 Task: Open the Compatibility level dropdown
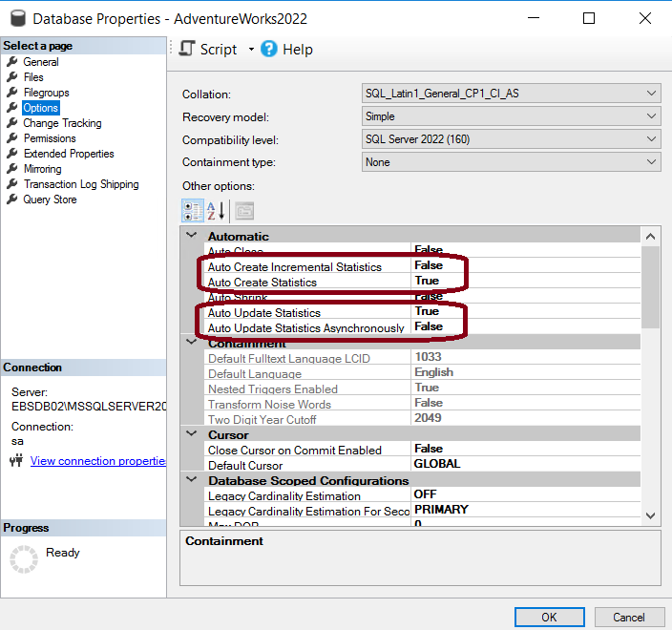(652, 139)
